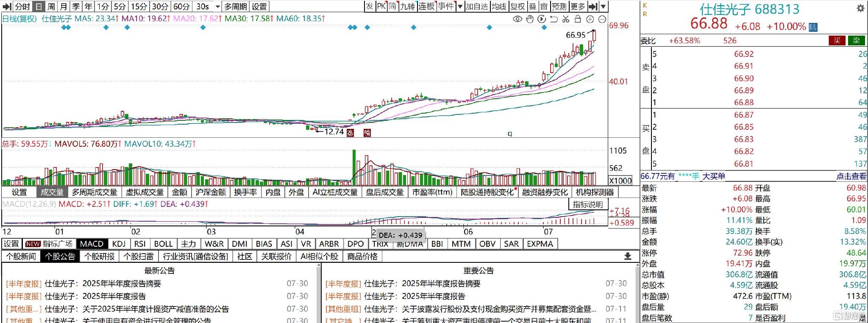
Task: Open 设置 next to 多周期
Action: pos(259,6)
